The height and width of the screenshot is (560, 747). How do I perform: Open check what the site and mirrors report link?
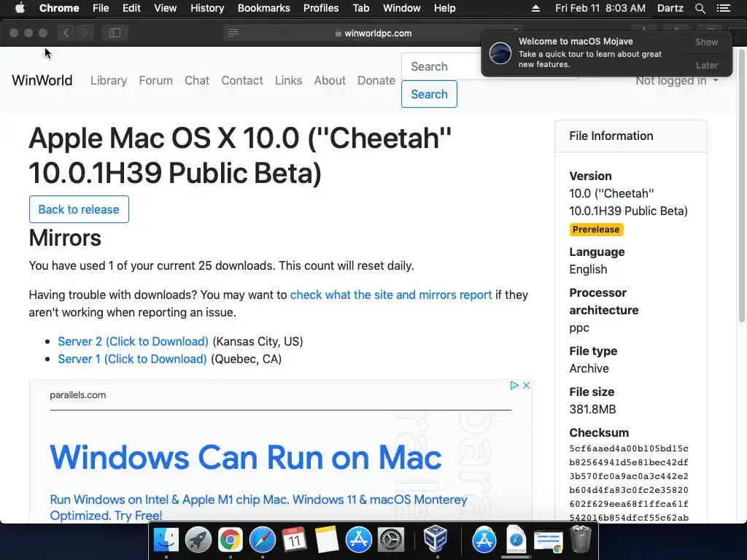click(x=391, y=295)
